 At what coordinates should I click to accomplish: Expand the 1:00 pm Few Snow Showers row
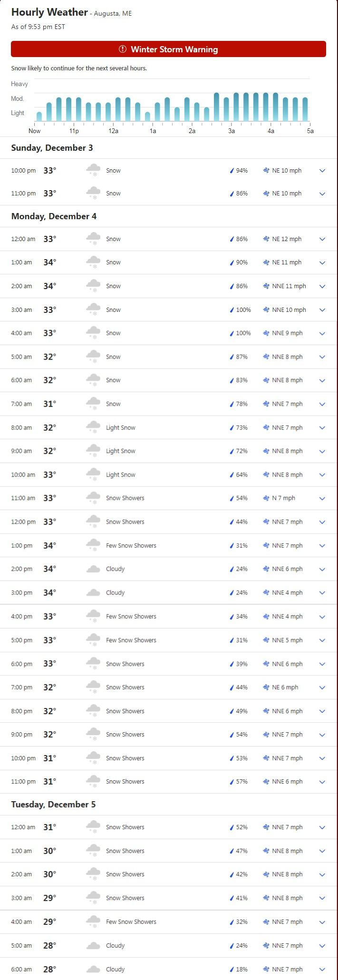coord(322,545)
